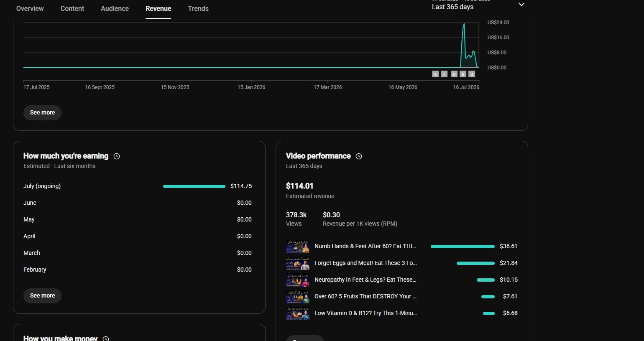
Task: Click the $7.61 revenue amount
Action: (x=510, y=297)
